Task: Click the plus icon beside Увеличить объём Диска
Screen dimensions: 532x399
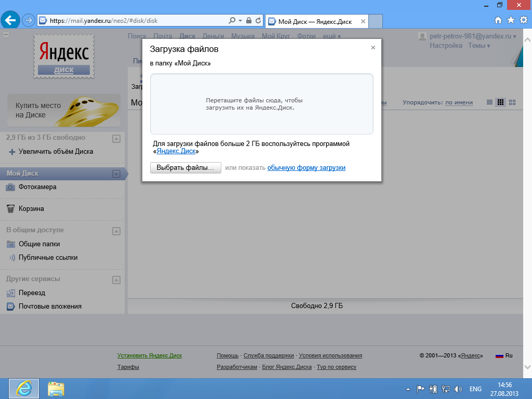Action: point(12,152)
